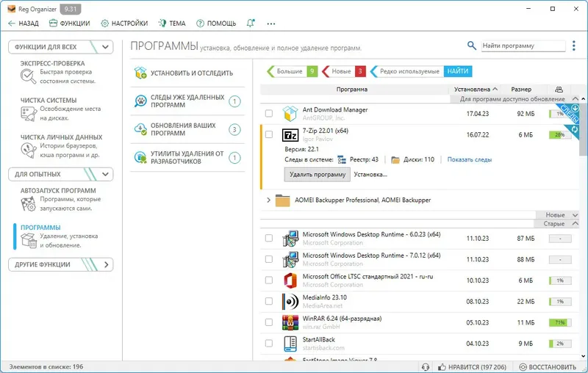Viewport: 588px width, 373px height.
Task: Check the Ant Download Manager checkbox
Action: (x=269, y=114)
